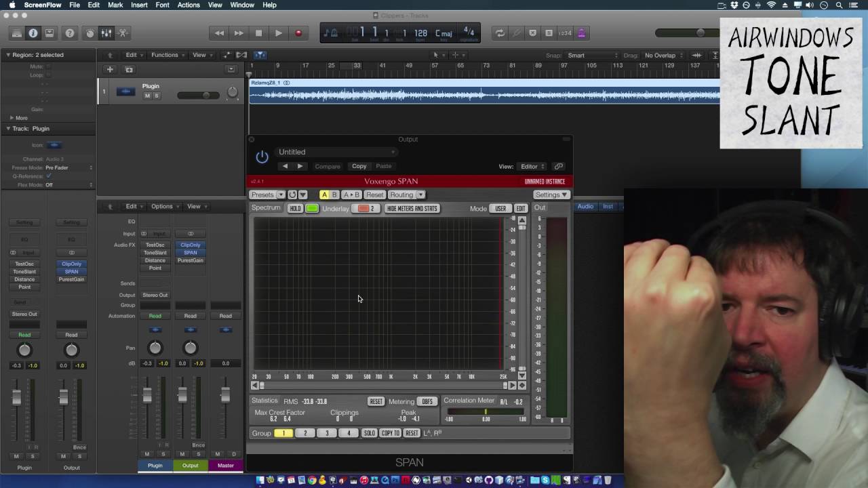Click the Rewind transport button
This screenshot has height=488, width=868.
(219, 33)
